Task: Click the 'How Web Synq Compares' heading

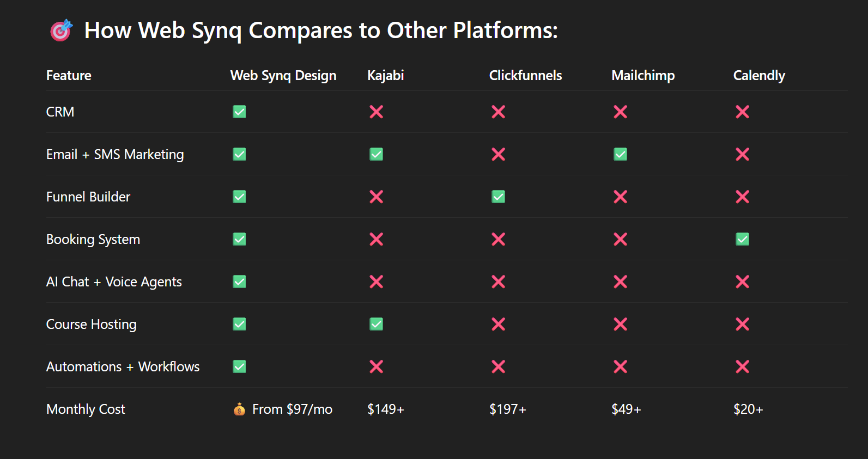Action: (321, 30)
